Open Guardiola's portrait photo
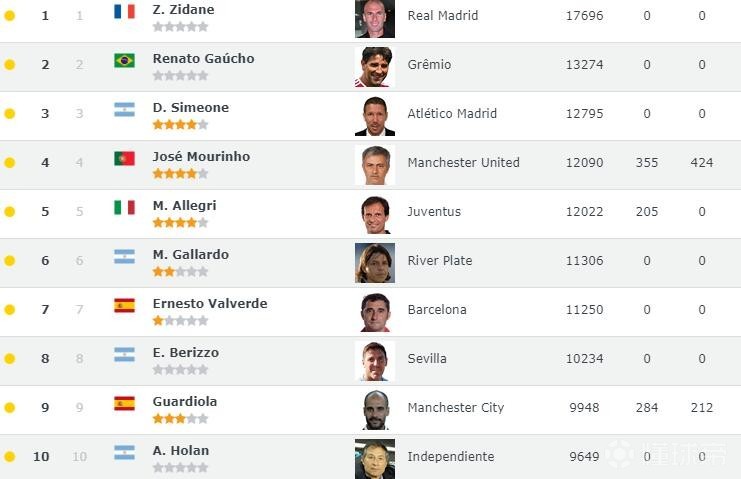The image size is (741, 479). point(375,409)
